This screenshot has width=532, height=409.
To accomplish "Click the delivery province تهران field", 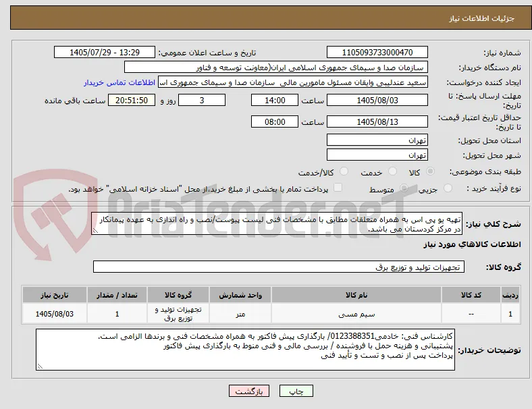I will 377,140.
